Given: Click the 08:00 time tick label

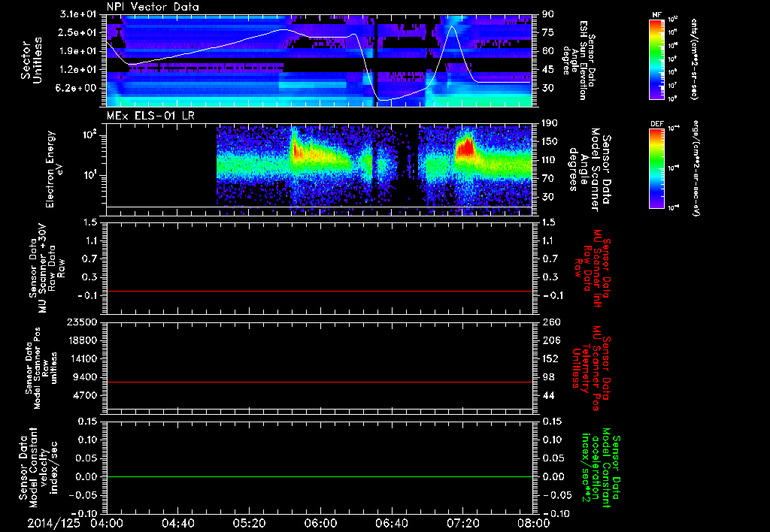Looking at the screenshot, I should [x=534, y=523].
